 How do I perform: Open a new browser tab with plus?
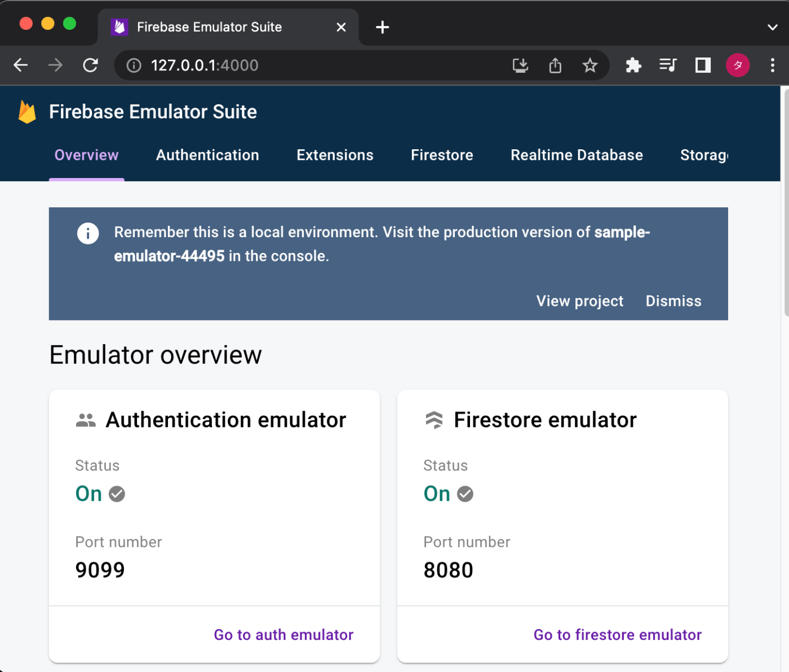click(x=382, y=27)
